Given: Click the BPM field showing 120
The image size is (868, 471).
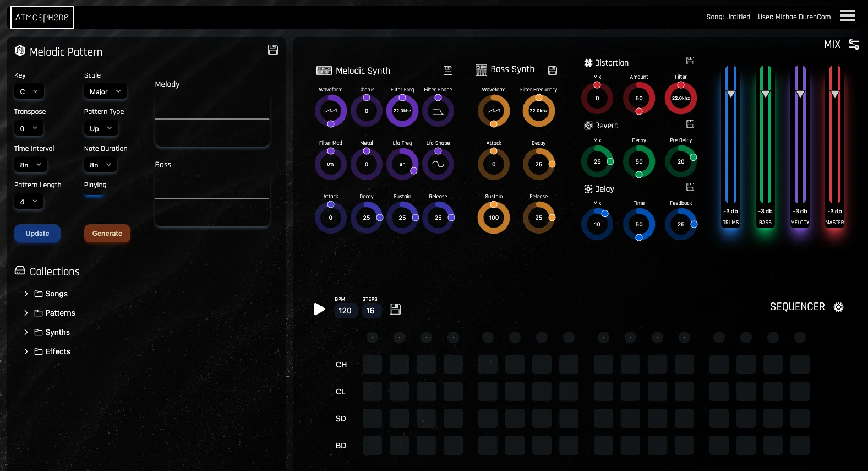Looking at the screenshot, I should coord(345,311).
